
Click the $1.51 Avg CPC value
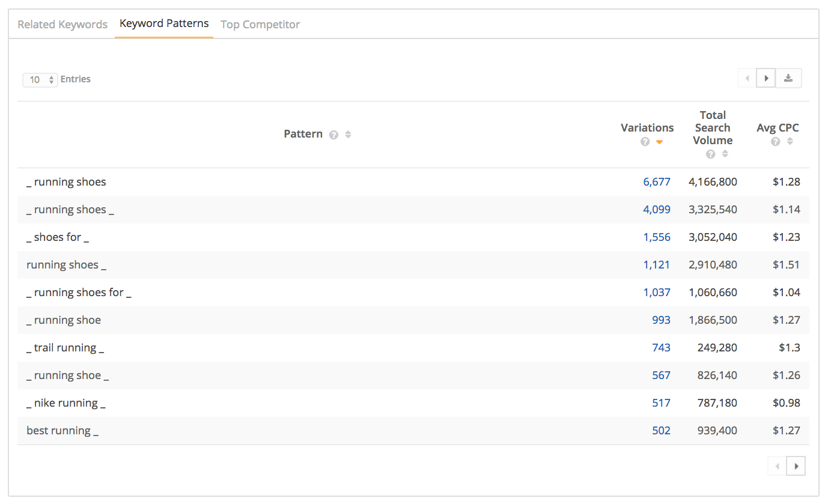pyautogui.click(x=787, y=265)
